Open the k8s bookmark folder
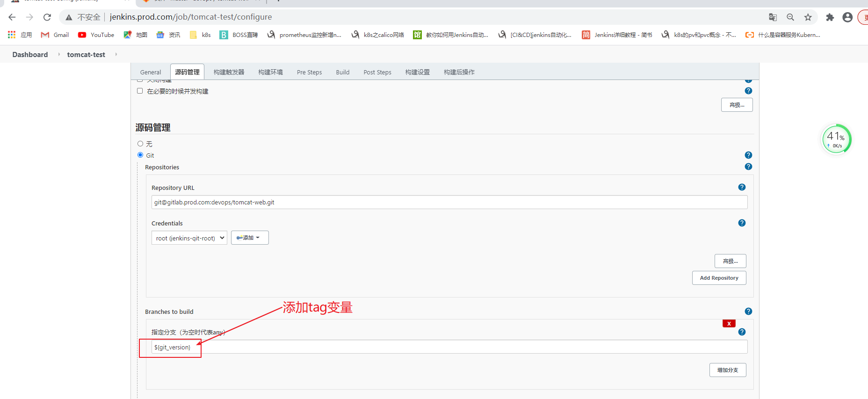This screenshot has height=399, width=868. coord(200,35)
